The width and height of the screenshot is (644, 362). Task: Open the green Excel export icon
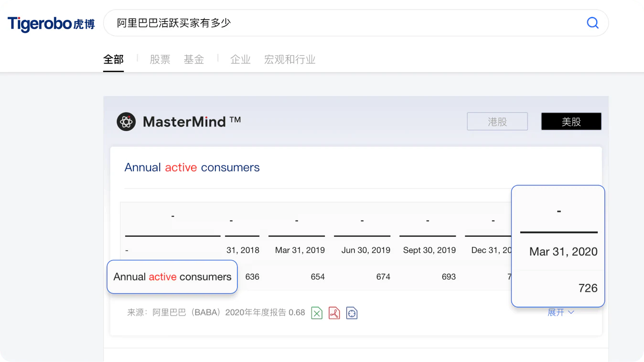317,313
